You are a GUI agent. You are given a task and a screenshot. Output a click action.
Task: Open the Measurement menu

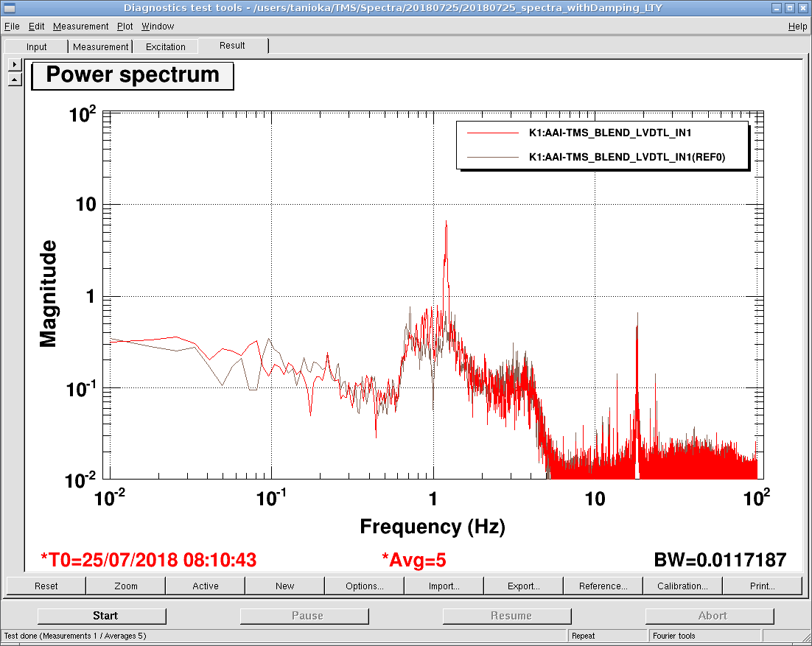81,27
